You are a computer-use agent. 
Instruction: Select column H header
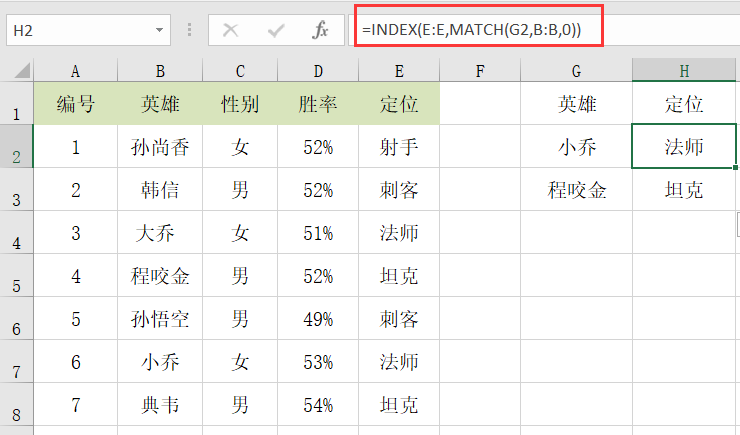point(684,71)
